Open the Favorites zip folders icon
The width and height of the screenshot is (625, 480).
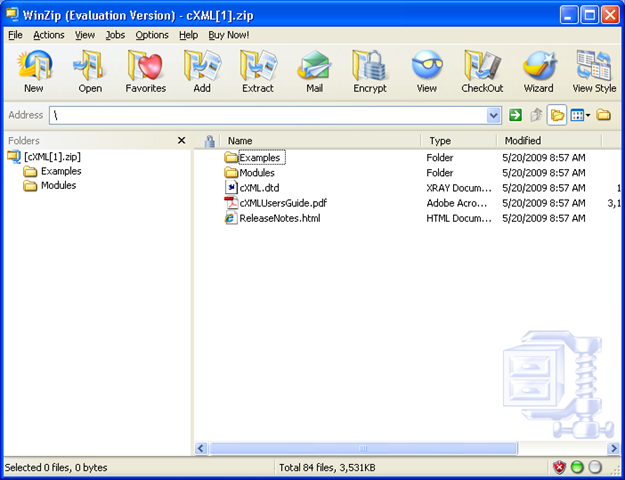(x=145, y=71)
